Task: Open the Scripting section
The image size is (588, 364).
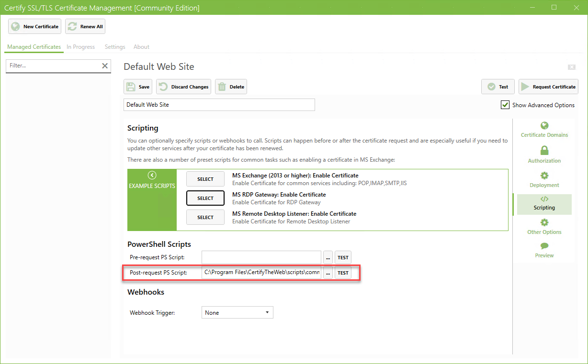Action: [x=544, y=203]
